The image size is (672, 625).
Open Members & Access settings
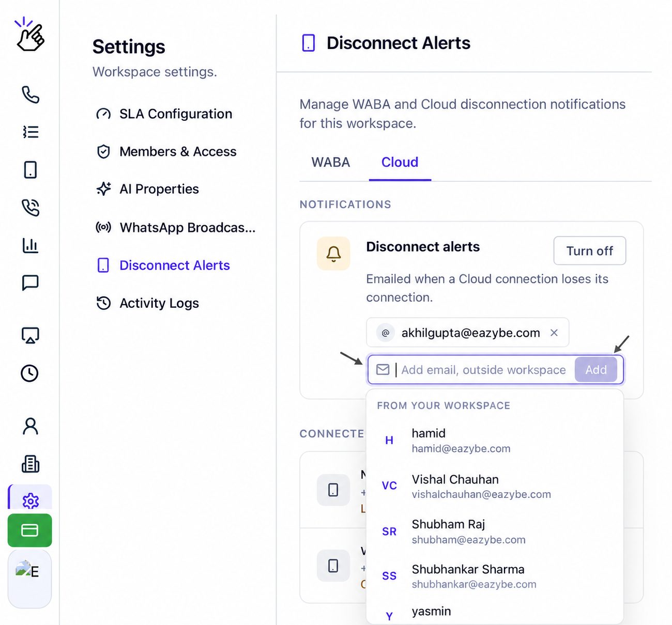tap(166, 151)
